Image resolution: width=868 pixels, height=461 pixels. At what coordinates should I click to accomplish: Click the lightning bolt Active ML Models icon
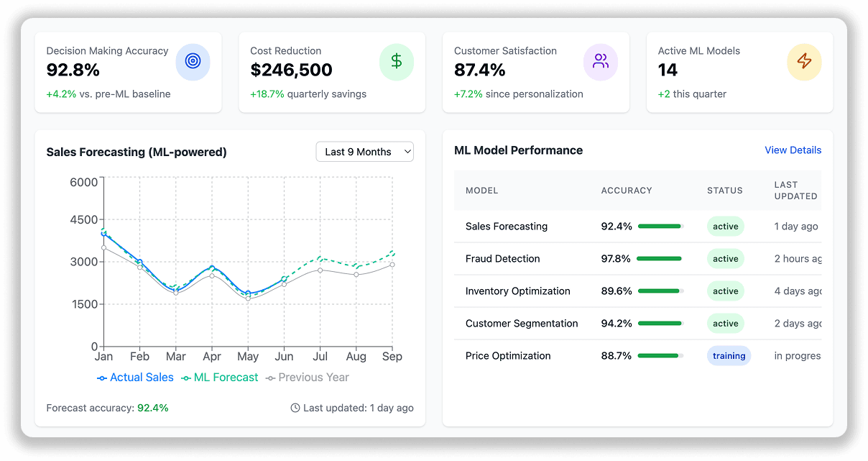(x=805, y=61)
